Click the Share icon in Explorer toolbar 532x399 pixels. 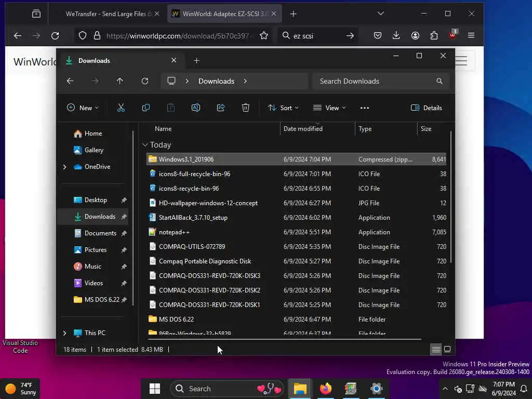coord(220,108)
